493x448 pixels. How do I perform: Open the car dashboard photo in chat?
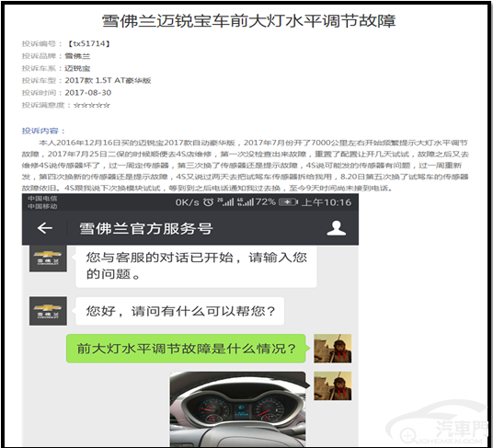click(x=238, y=408)
